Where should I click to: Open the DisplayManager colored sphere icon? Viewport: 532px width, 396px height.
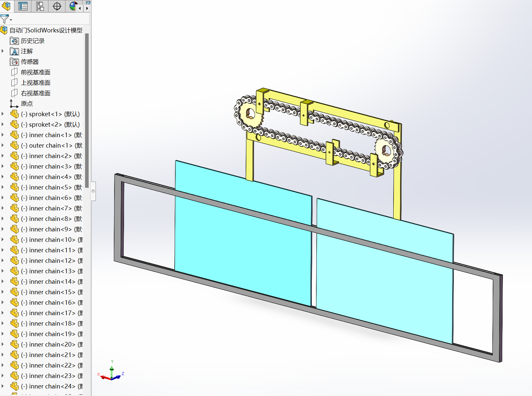[x=72, y=6]
